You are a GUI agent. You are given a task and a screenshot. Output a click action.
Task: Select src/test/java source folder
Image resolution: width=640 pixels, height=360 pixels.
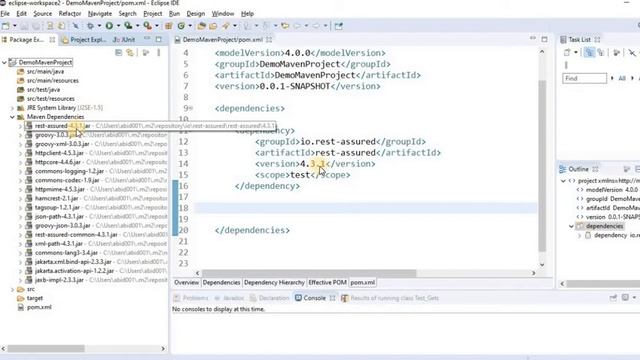tap(43, 90)
